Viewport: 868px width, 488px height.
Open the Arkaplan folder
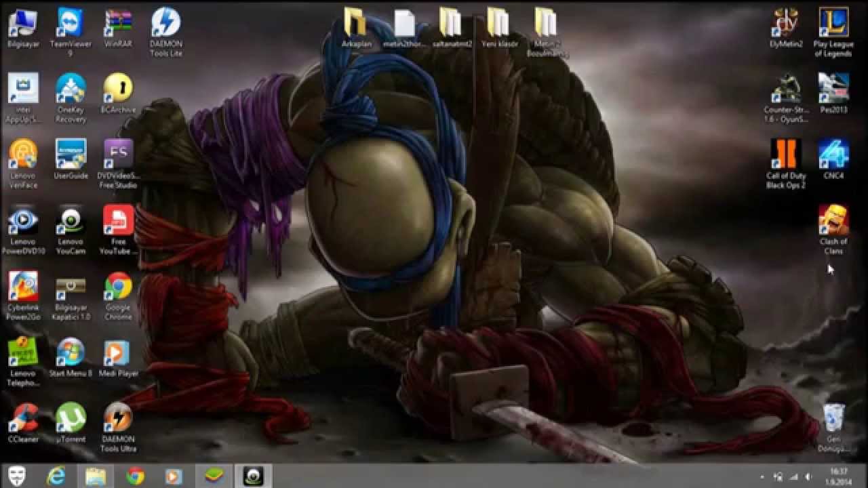(355, 28)
